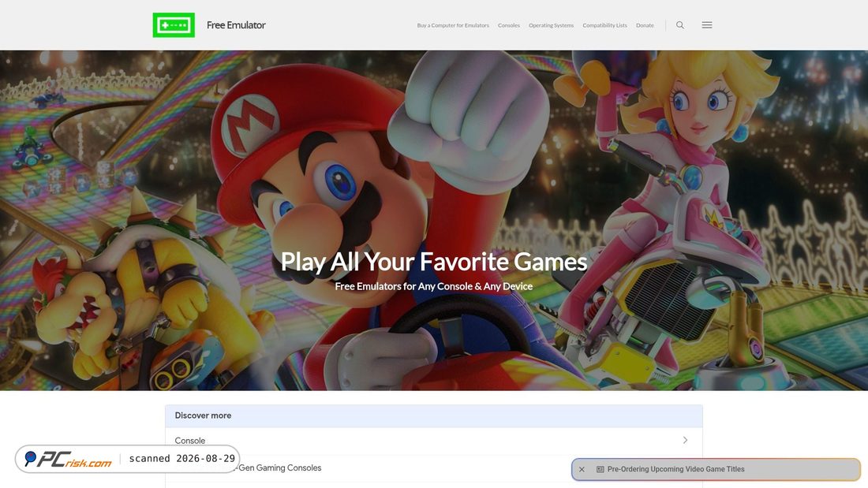This screenshot has height=488, width=868.
Task: Go to Compatibility Lists
Action: pos(604,25)
